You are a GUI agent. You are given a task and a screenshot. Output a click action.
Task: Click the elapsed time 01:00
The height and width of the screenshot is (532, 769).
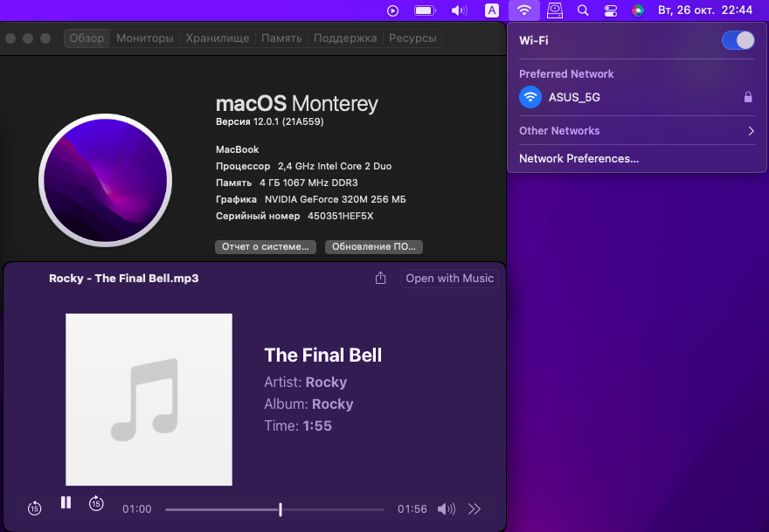click(x=137, y=509)
